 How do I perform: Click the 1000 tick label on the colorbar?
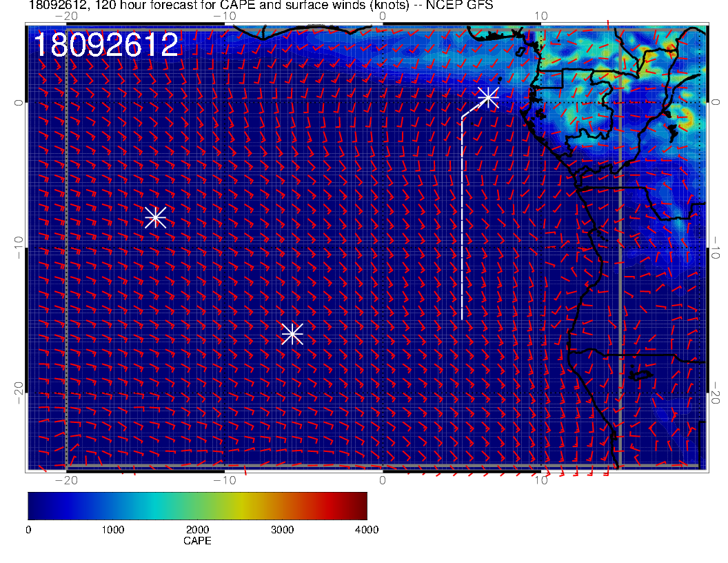click(112, 530)
